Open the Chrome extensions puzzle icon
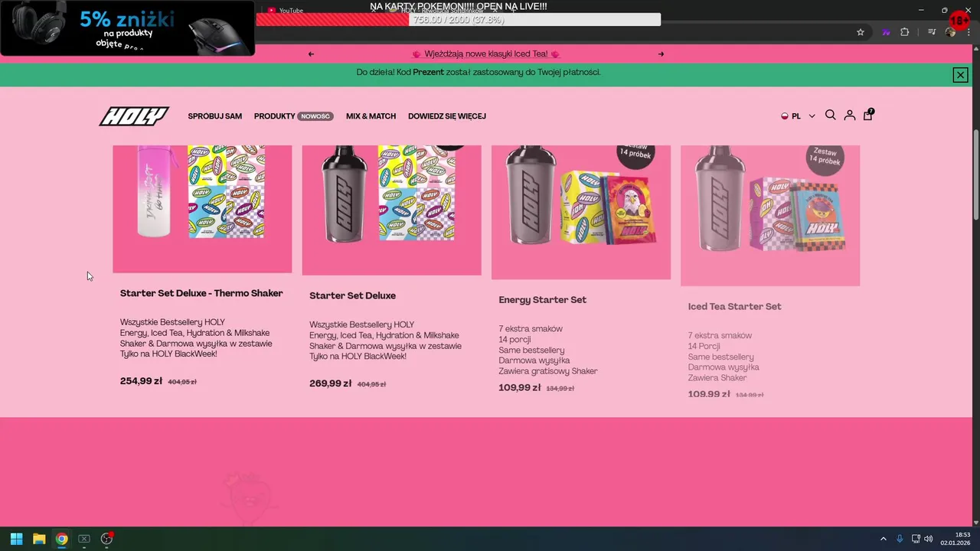The width and height of the screenshot is (980, 551). click(x=905, y=32)
